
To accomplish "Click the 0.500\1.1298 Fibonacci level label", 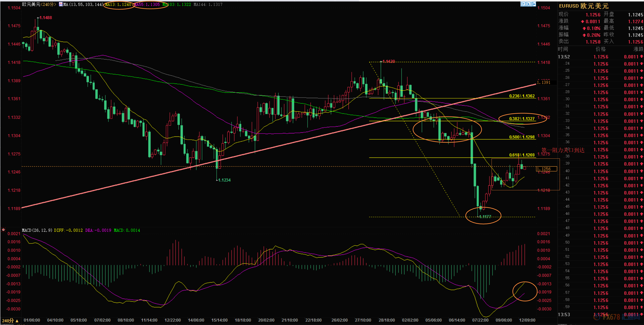I will click(522, 137).
